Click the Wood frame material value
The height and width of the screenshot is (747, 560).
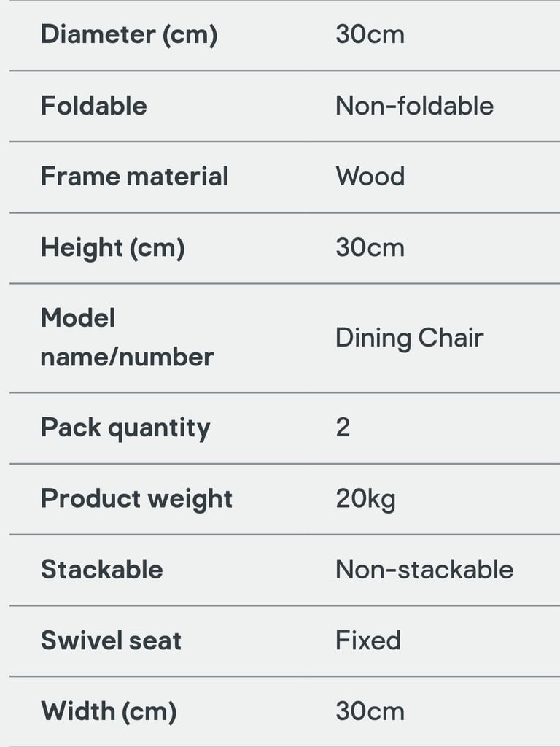[370, 177]
